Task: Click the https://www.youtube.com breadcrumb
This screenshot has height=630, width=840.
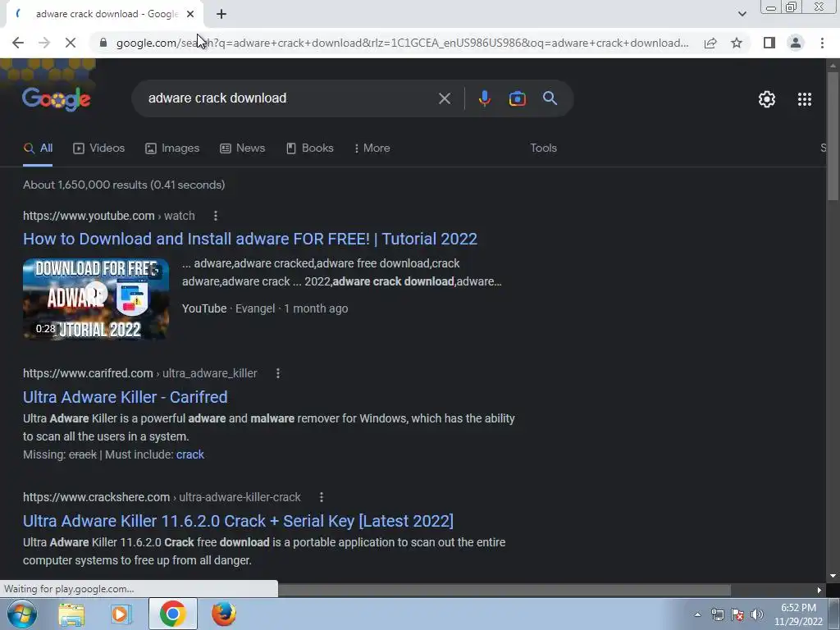Action: [x=89, y=216]
